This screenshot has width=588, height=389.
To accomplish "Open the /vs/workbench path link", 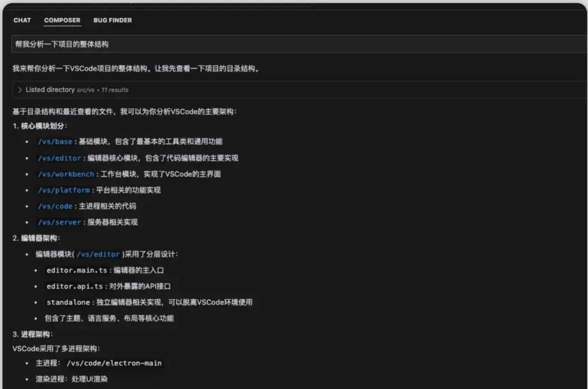I will pos(66,174).
